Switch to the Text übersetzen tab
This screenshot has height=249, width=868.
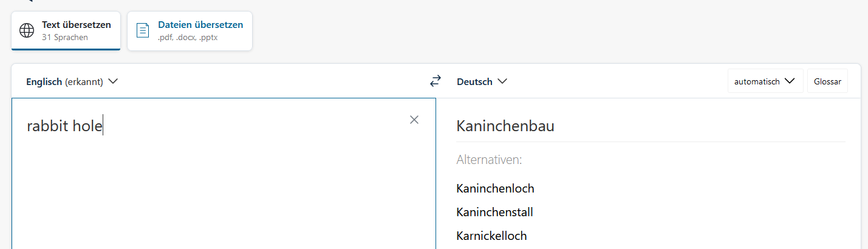coord(66,30)
